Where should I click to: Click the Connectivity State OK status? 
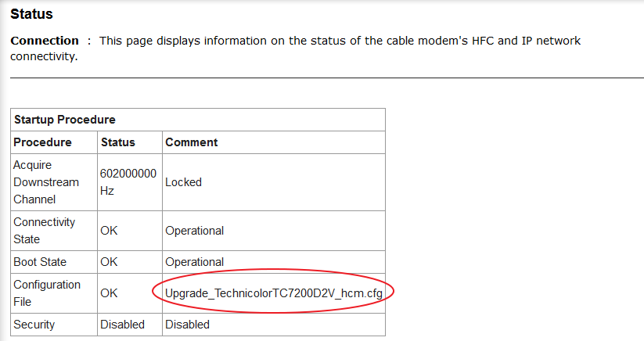[x=109, y=231]
